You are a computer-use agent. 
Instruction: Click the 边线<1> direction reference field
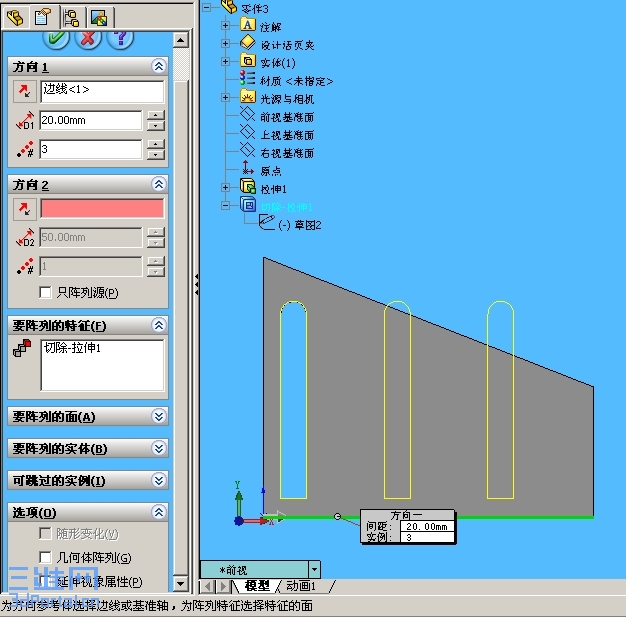[102, 91]
